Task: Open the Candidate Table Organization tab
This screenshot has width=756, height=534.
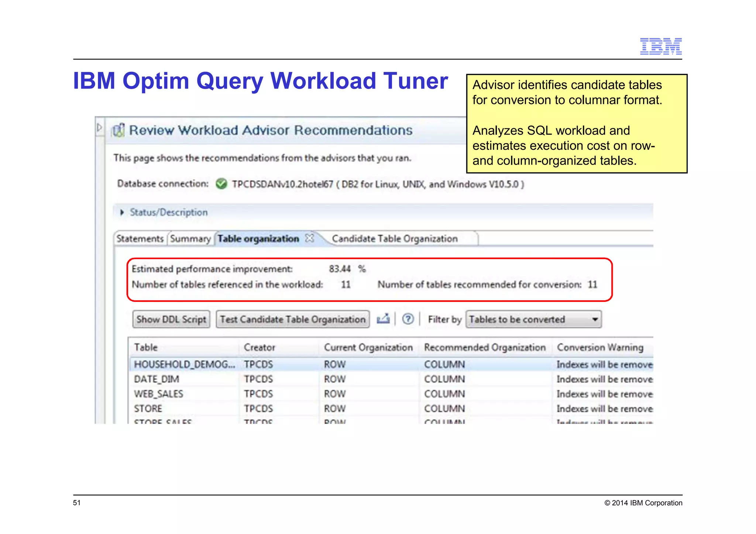Action: (x=395, y=239)
